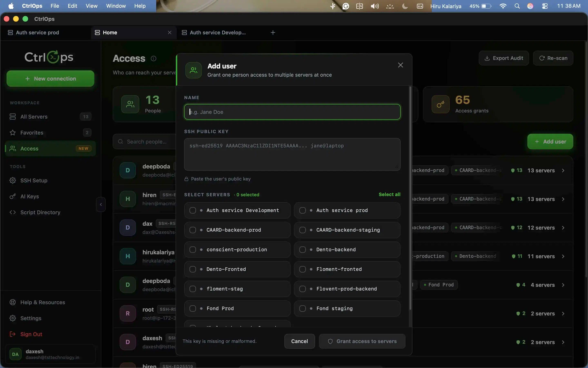588x368 pixels.
Task: Click the CtrlOps logo
Action: pyautogui.click(x=49, y=57)
